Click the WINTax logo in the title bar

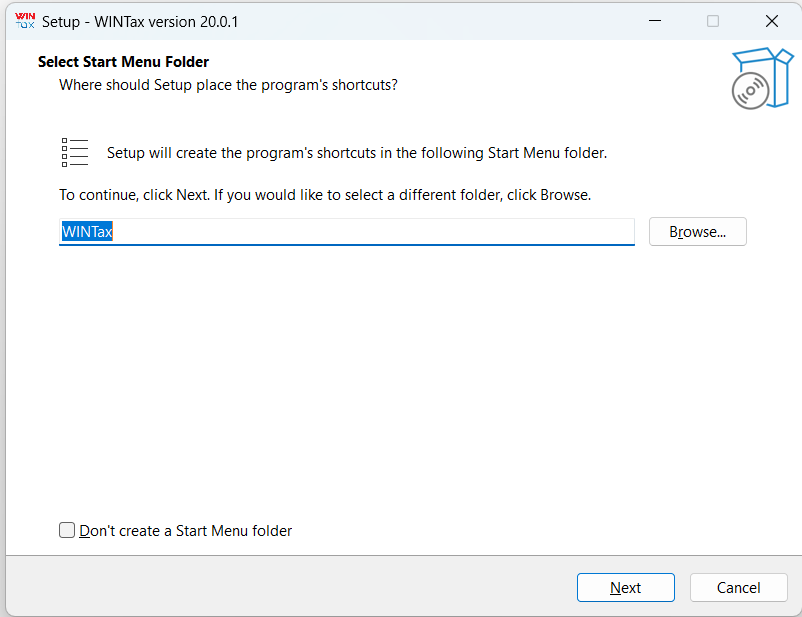25,21
